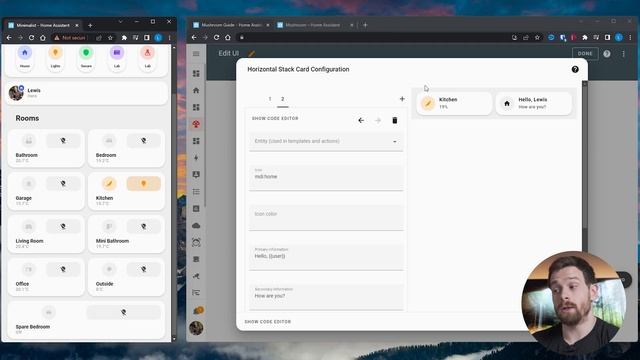Viewport: 640px width, 360px height.
Task: Toggle the Garage light button
Action: click(x=63, y=184)
